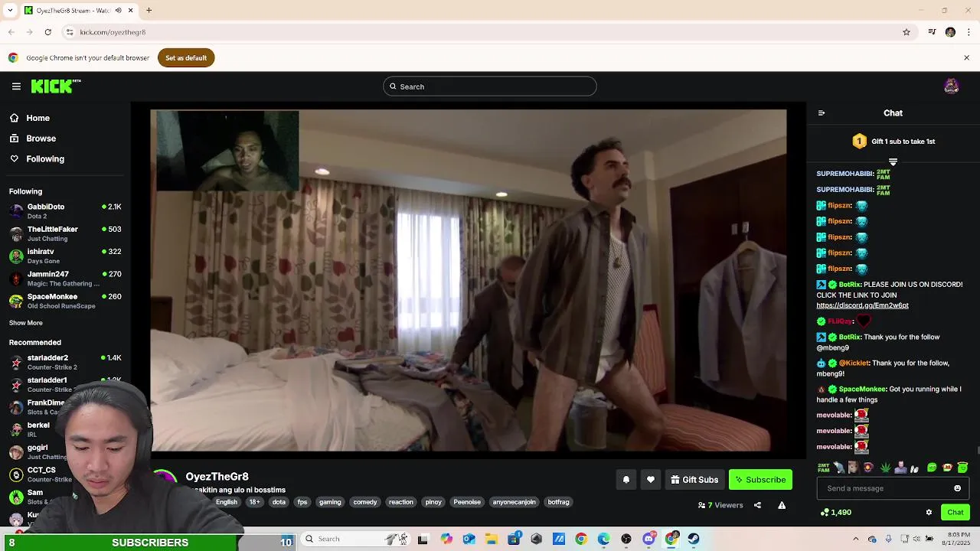
Task: Toggle follow heart for OyezTheGr8
Action: [x=651, y=480]
